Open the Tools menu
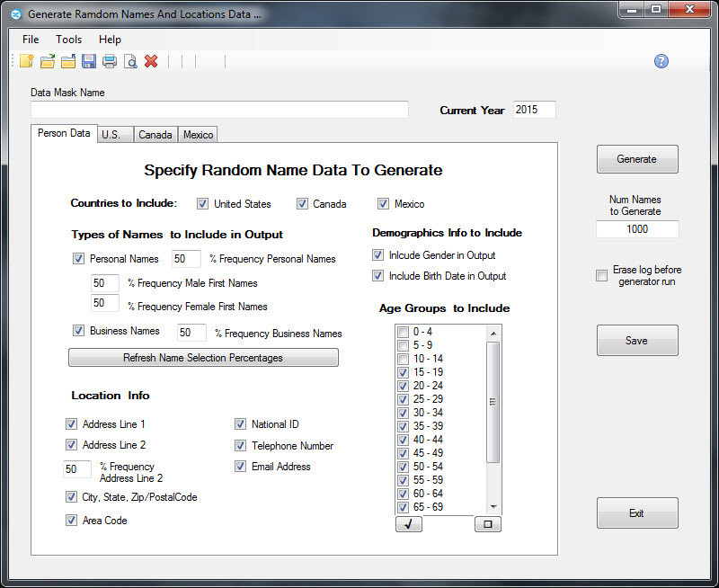 [x=69, y=40]
